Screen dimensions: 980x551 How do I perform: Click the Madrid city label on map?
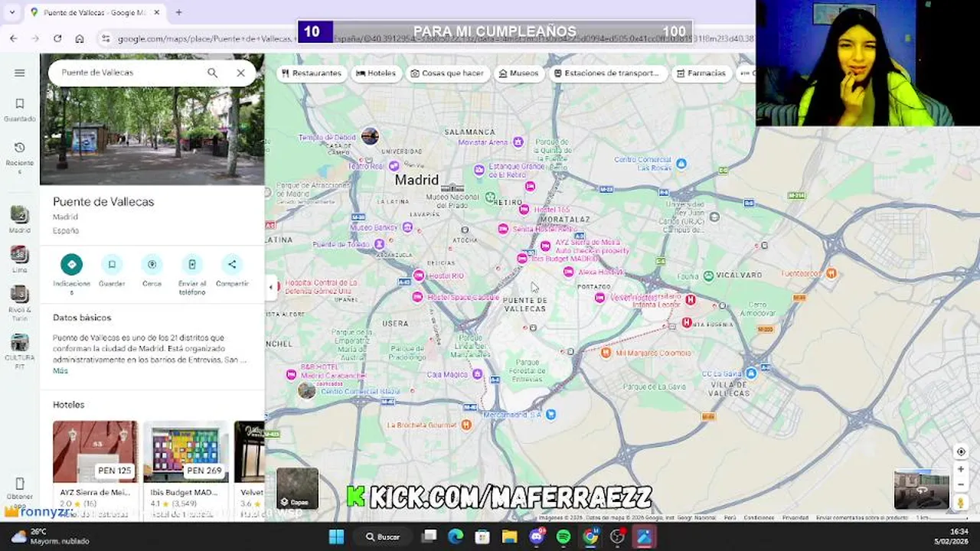point(416,180)
